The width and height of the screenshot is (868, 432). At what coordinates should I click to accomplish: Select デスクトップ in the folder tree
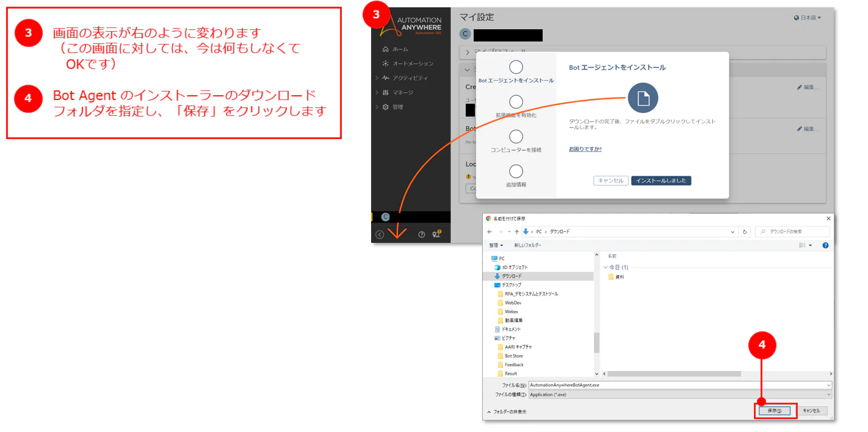[508, 285]
